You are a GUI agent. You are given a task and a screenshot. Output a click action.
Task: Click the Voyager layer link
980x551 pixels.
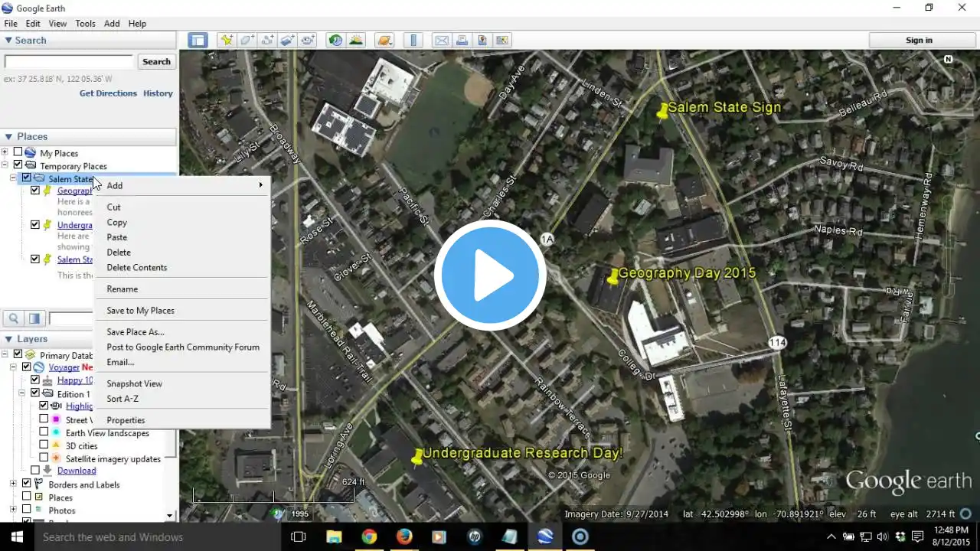[x=64, y=367]
